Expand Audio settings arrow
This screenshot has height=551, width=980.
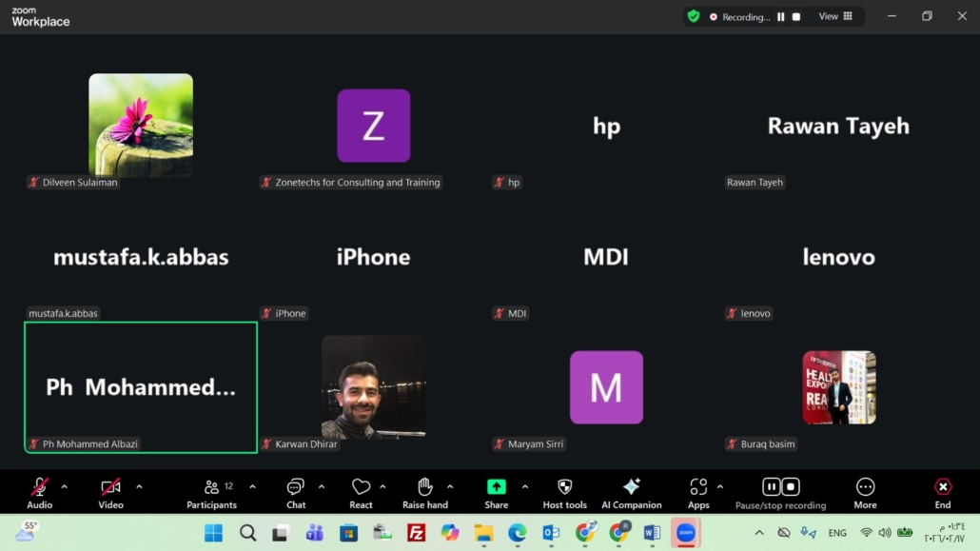click(65, 486)
